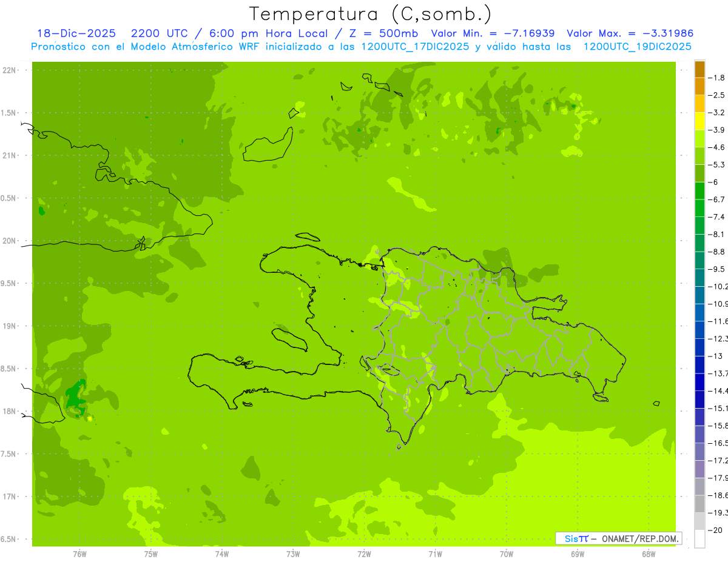This screenshot has width=728, height=562.
Task: Click the '-3.2' color scale value
Action: point(717,113)
